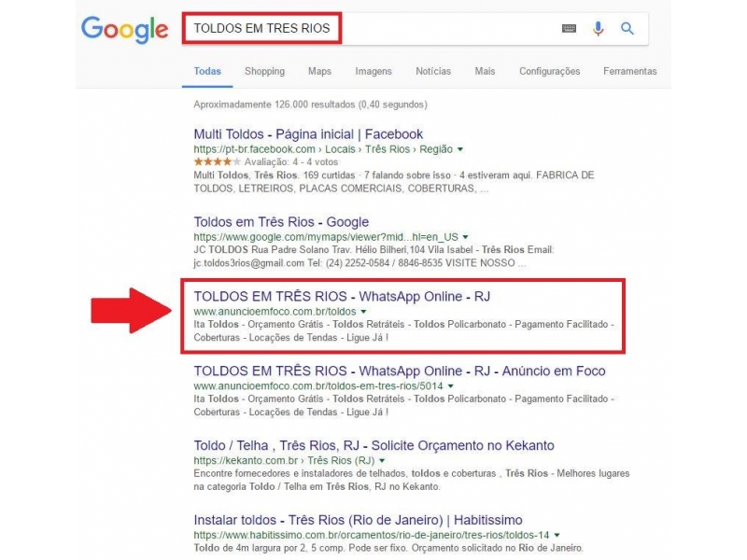
Task: Start voice search with microphone icon
Action: point(598,29)
